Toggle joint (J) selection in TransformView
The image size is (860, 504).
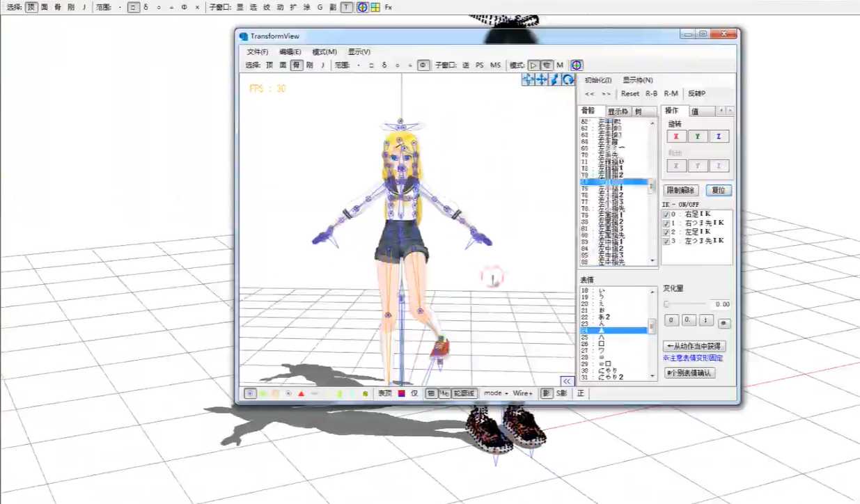click(322, 65)
